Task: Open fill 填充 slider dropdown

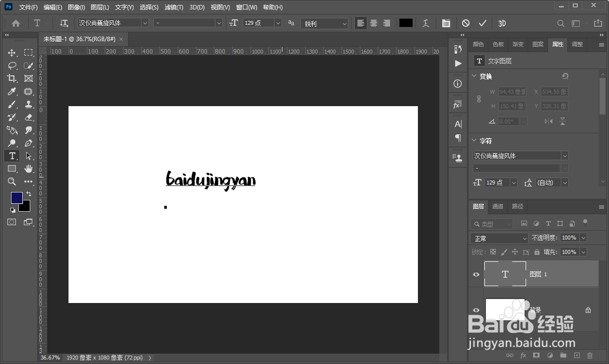Action: pos(583,252)
